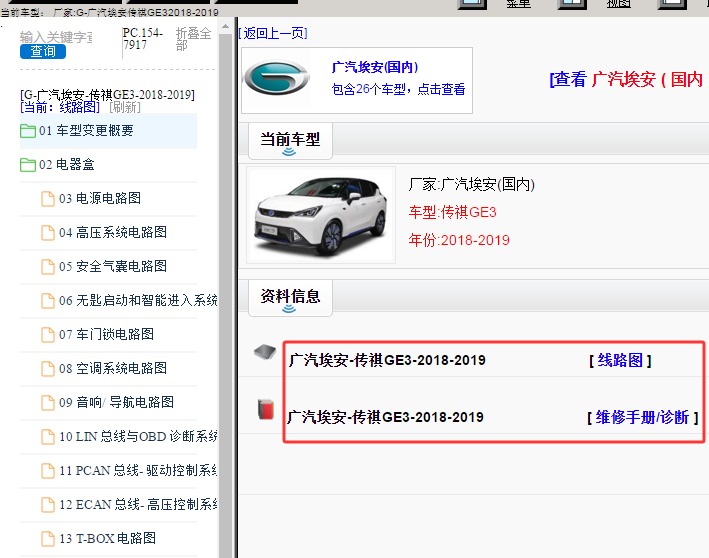709x558 pixels.
Task: Select the 资料信息 tab
Action: pos(290,298)
